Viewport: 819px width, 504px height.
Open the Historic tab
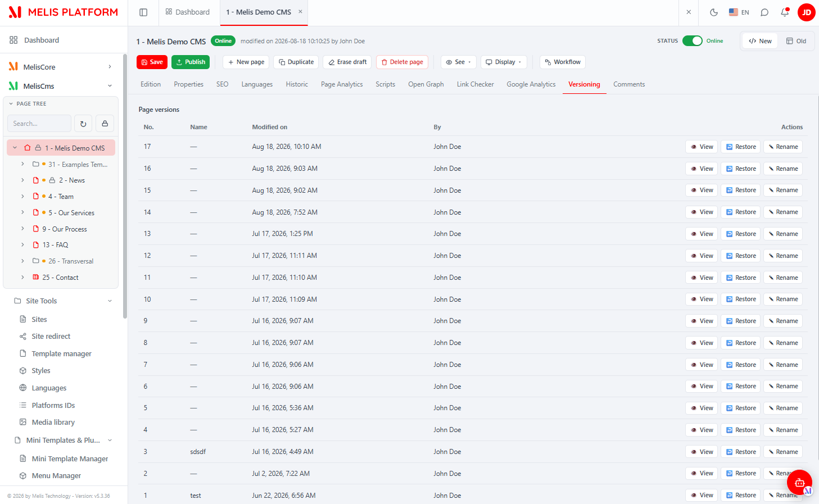click(297, 84)
